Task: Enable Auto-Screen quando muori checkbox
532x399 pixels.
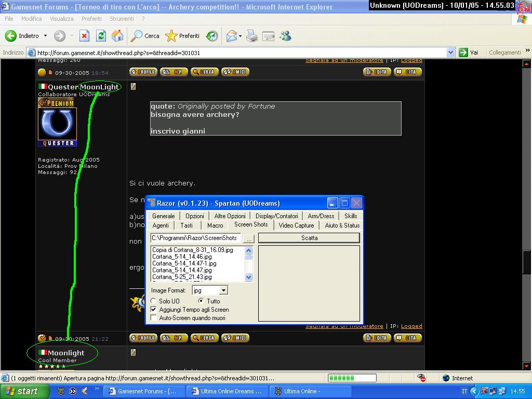Action: (x=154, y=318)
